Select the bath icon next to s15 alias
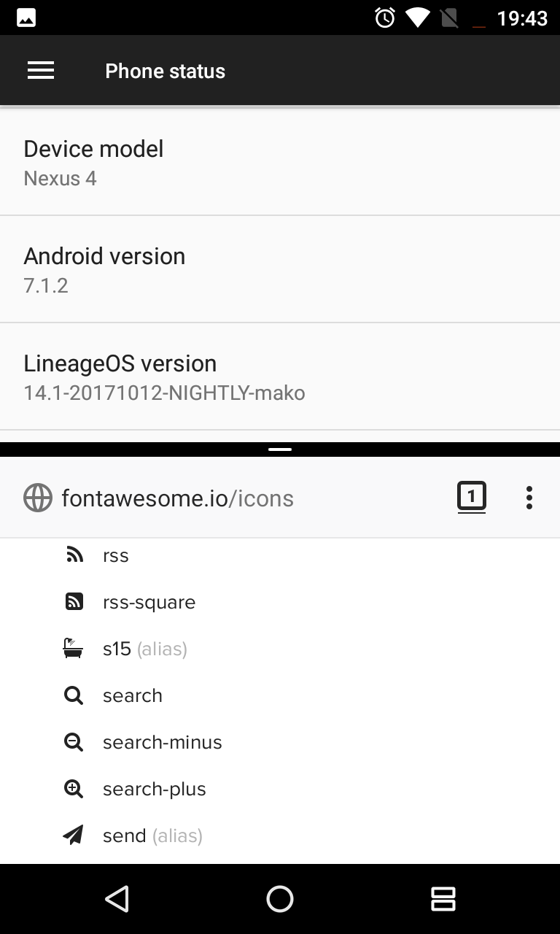The width and height of the screenshot is (560, 934). coord(74,648)
